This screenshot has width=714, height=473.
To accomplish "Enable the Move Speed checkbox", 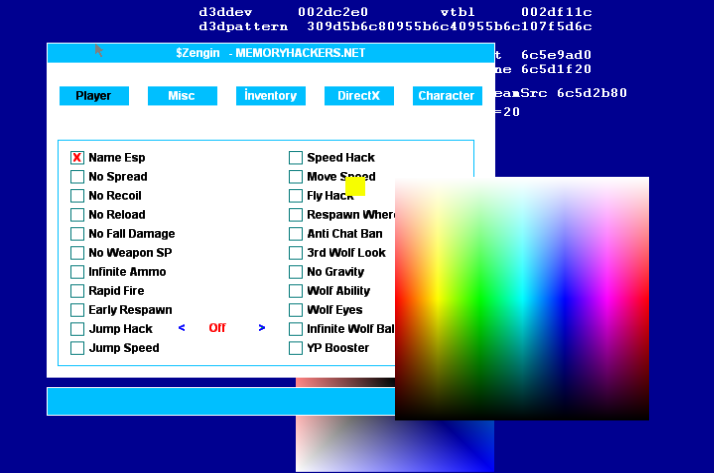I will pos(296,177).
